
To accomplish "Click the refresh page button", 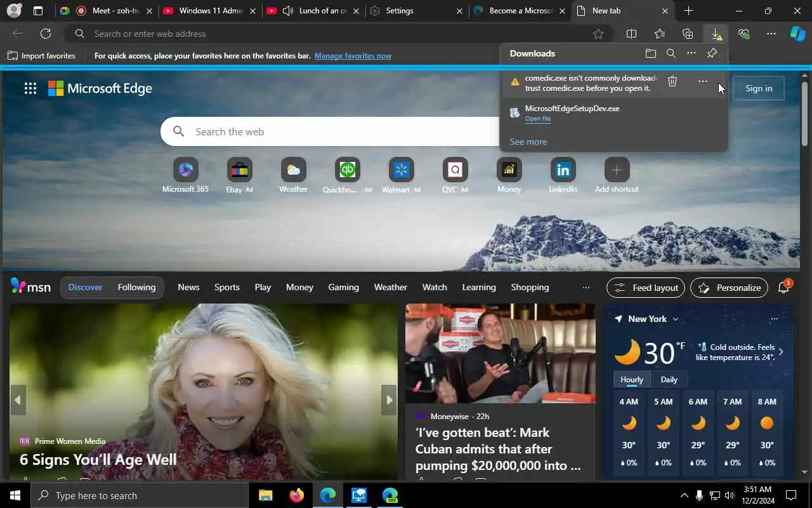I will coord(46,34).
